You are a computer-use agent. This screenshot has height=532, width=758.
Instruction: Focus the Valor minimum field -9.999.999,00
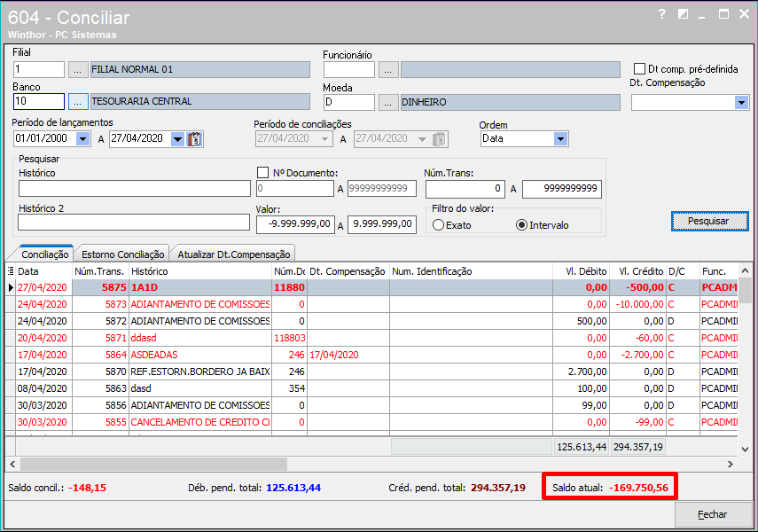(295, 225)
